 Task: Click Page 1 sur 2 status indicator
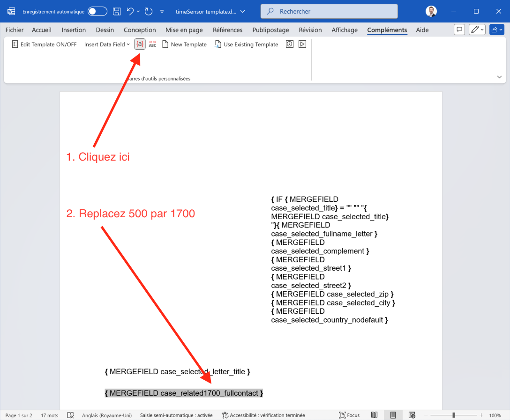19,415
